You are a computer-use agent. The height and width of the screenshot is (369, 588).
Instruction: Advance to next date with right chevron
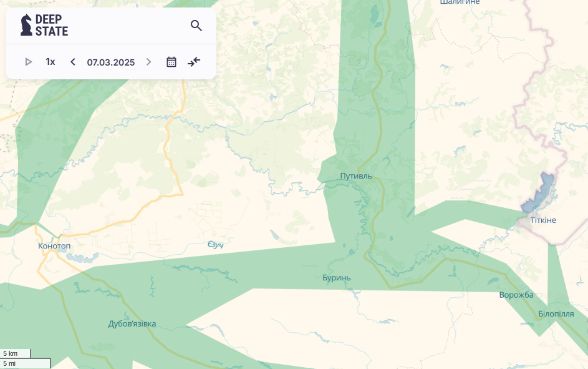[148, 62]
